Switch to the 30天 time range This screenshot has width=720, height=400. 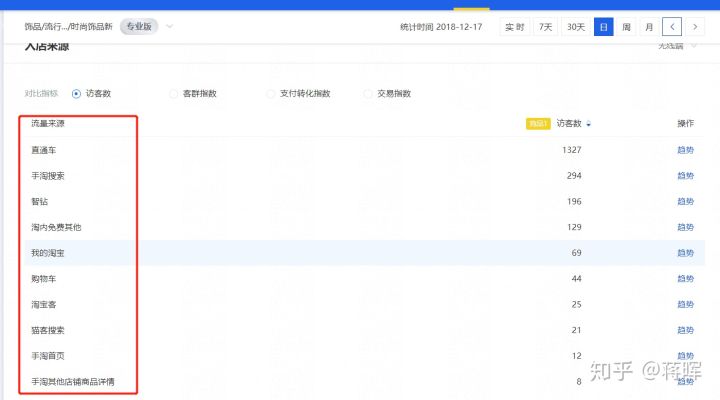(x=575, y=27)
